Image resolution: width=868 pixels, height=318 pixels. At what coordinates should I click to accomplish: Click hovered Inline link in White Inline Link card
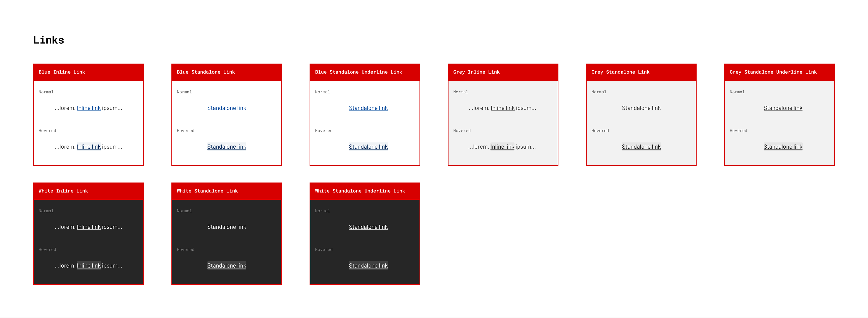89,266
